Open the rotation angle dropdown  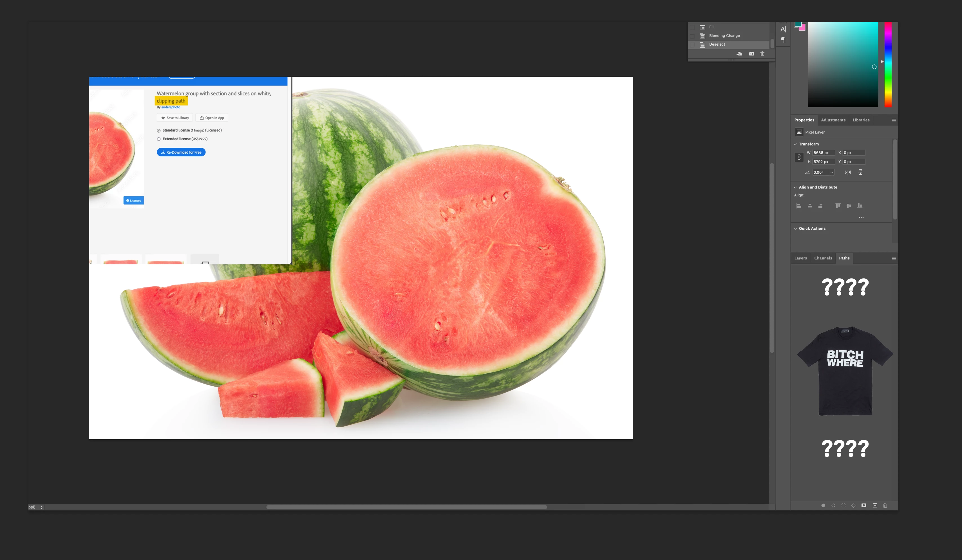[832, 173]
